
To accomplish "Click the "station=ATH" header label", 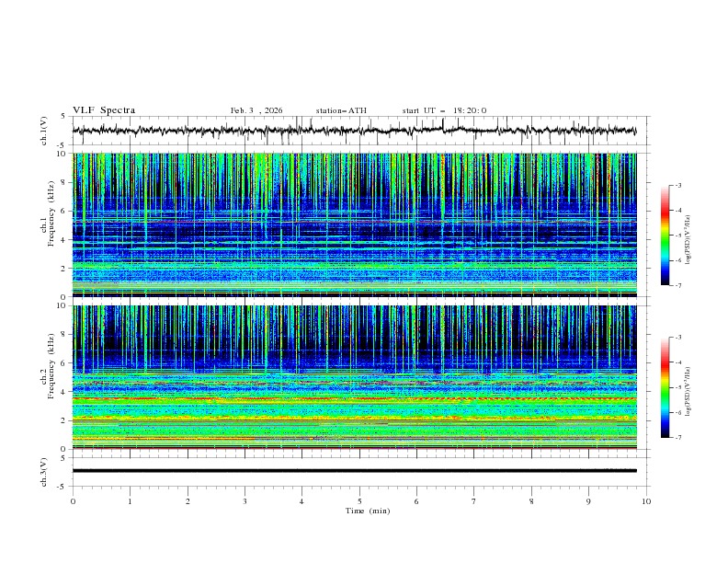I will click(x=341, y=110).
